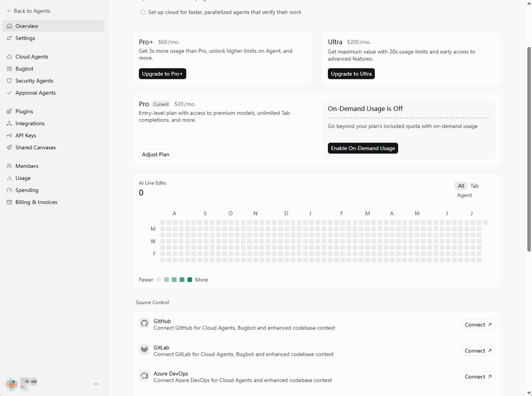Screen dimensions: 532x396
Task: Navigate to Approval Agents
Action: [x=53, y=93]
